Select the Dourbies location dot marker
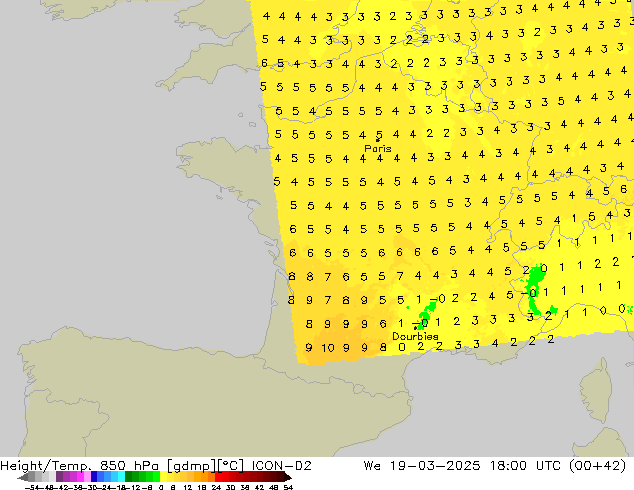This screenshot has height=490, width=634. click(415, 328)
